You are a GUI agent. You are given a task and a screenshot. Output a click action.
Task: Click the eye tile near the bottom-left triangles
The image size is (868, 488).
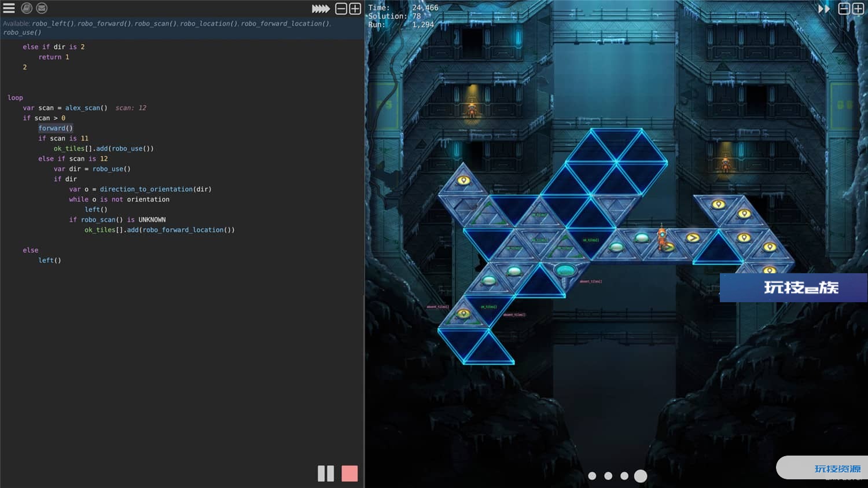tap(463, 313)
